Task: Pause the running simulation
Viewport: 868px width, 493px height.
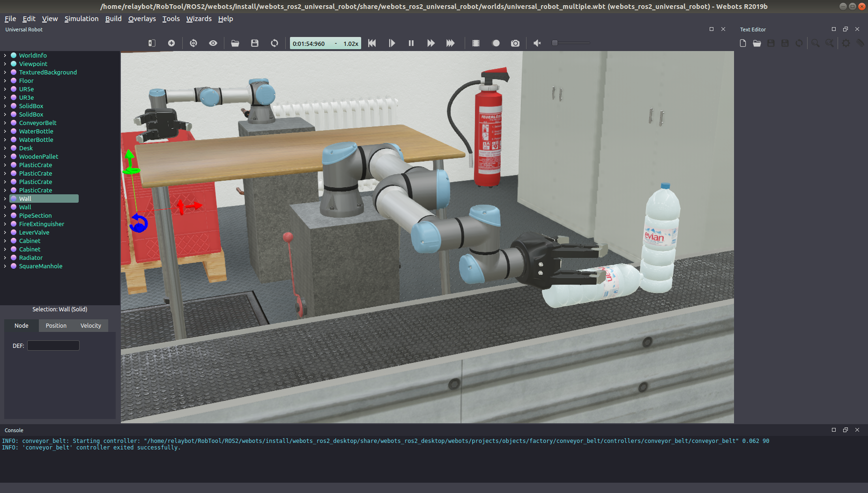Action: pos(411,43)
